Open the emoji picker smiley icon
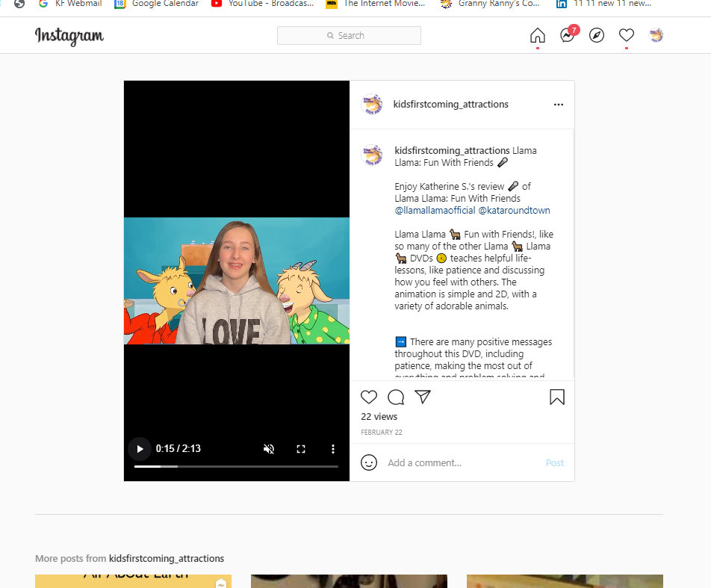Image resolution: width=711 pixels, height=588 pixels. 369,462
